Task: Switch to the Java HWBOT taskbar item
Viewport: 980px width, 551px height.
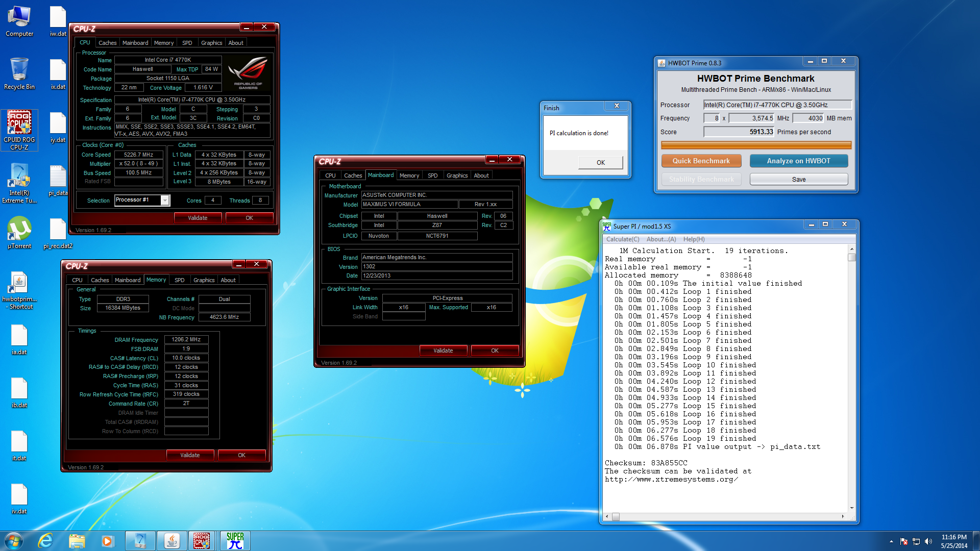Action: (171, 541)
